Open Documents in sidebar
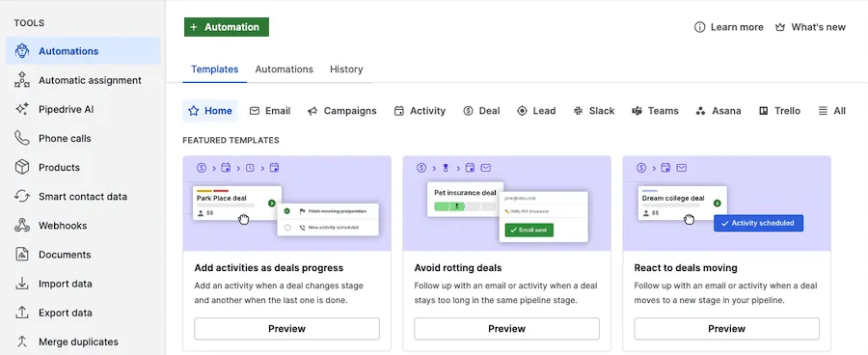The width and height of the screenshot is (868, 355). click(x=83, y=255)
